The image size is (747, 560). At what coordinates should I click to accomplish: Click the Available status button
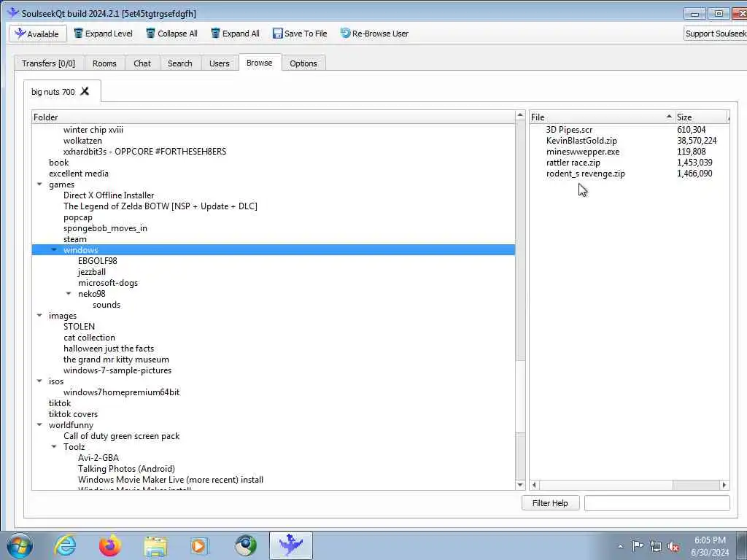pyautogui.click(x=38, y=34)
